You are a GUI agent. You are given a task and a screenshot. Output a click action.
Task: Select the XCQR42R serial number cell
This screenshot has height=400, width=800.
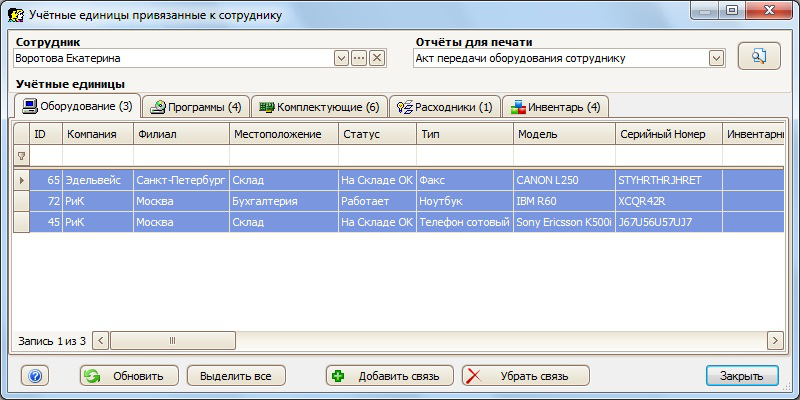pyautogui.click(x=669, y=202)
